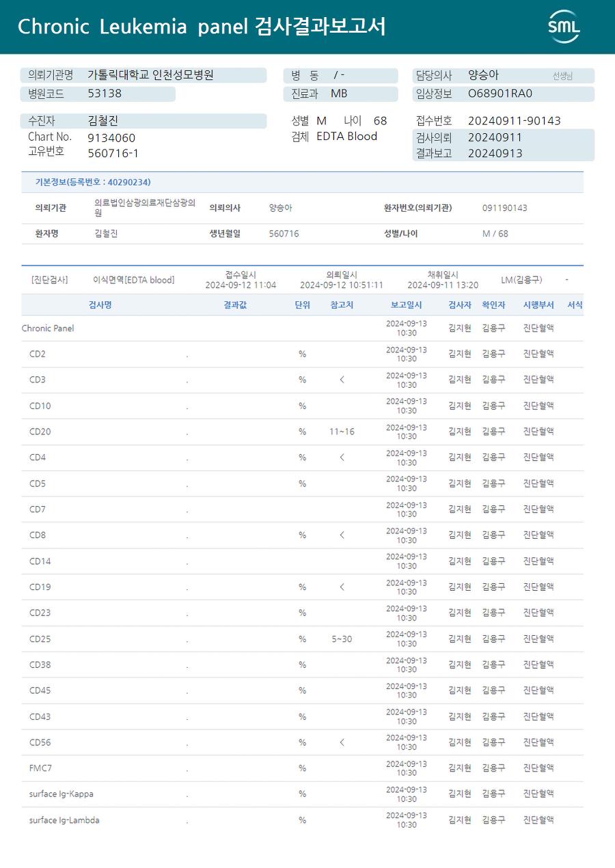Click the '결과값' column header
Screen dimensions: 615x868
click(235, 305)
